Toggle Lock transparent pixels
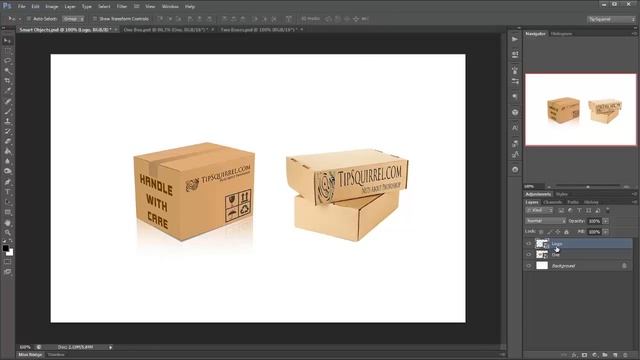 coord(541,232)
